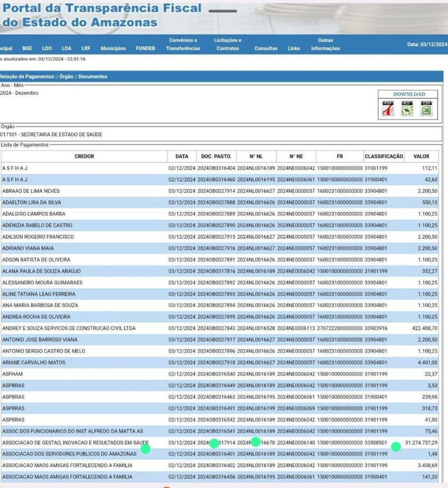
Task: Click NE number 2024NE0006069
Action: coord(296,408)
